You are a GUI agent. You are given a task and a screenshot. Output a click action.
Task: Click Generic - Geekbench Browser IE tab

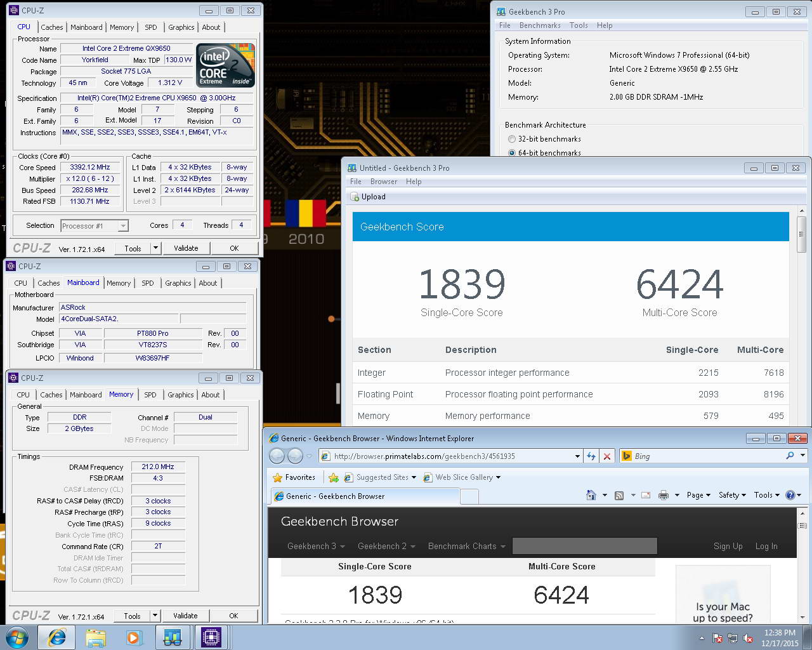click(x=365, y=496)
